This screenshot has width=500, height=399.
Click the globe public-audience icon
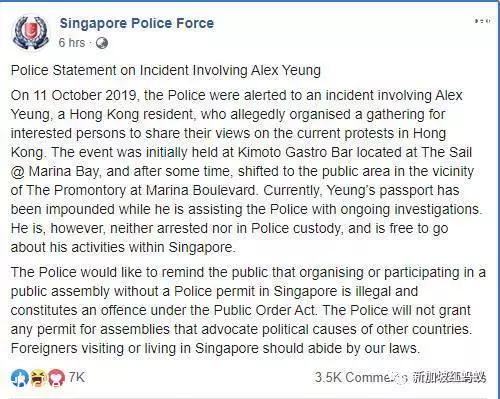102,43
